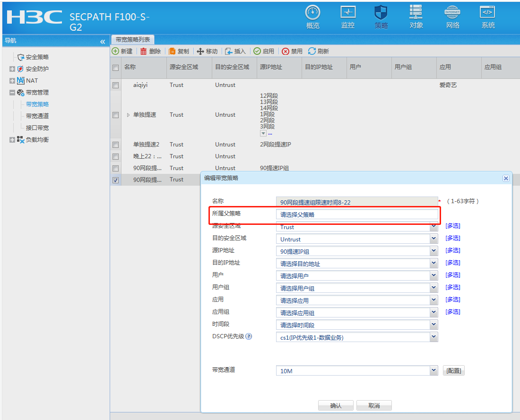
Task: Select the 对象 objects icon
Action: coord(416,13)
